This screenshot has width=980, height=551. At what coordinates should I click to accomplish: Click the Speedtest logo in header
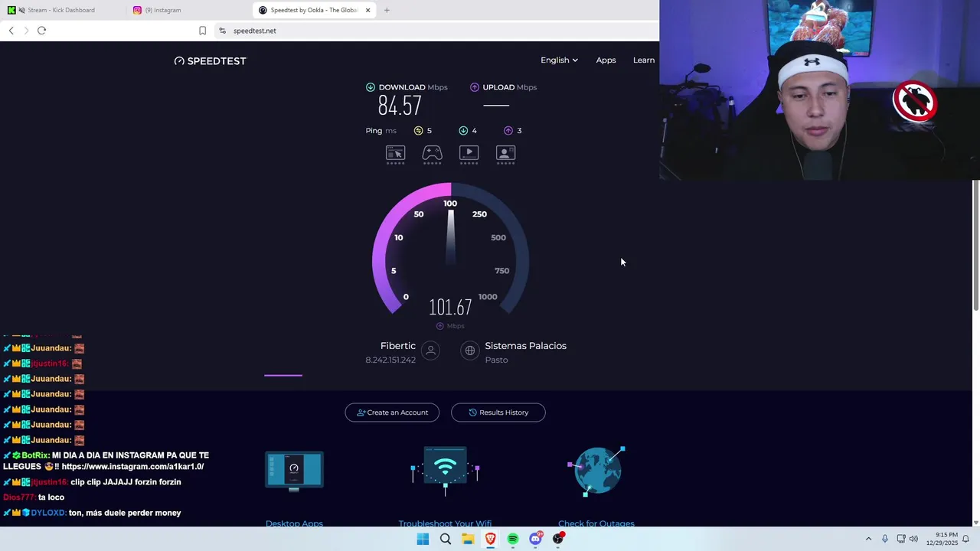click(211, 60)
